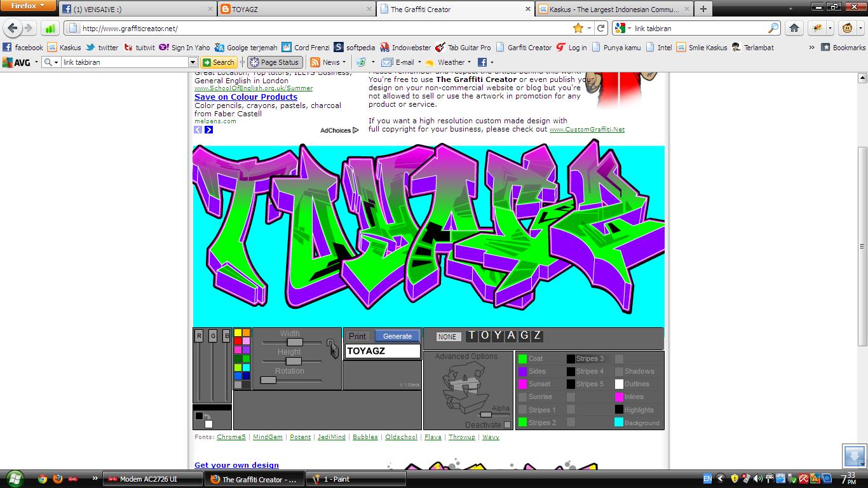Screen dimensions: 868x488
Task: Open Save on Colour Products ad link
Action: pos(246,97)
